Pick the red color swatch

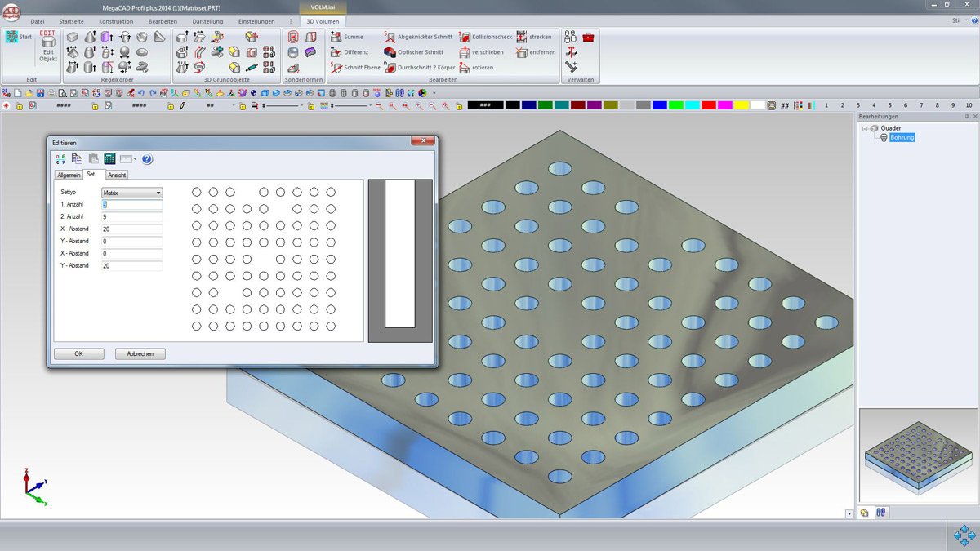click(709, 105)
